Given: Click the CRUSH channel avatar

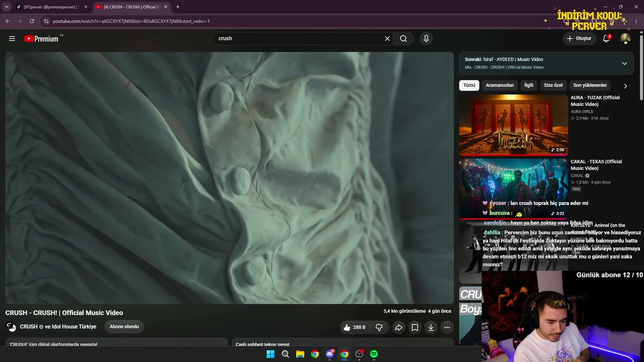Looking at the screenshot, I should click(x=11, y=327).
